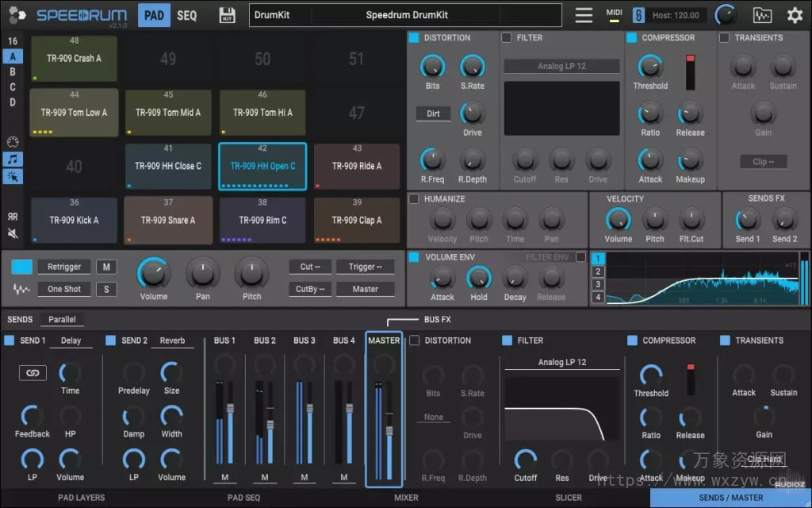Open the Trigger mode dropdown
The image size is (812, 508).
(x=365, y=267)
